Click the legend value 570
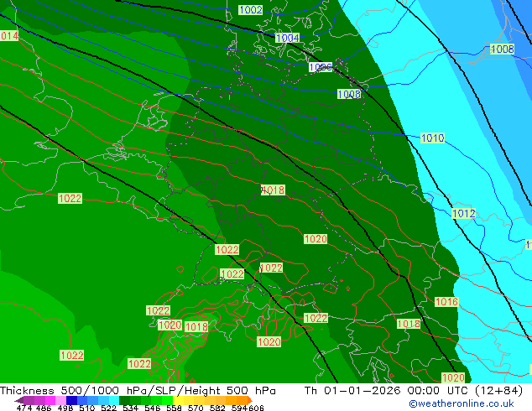Viewport: 532px width, 411px height. tap(196, 408)
